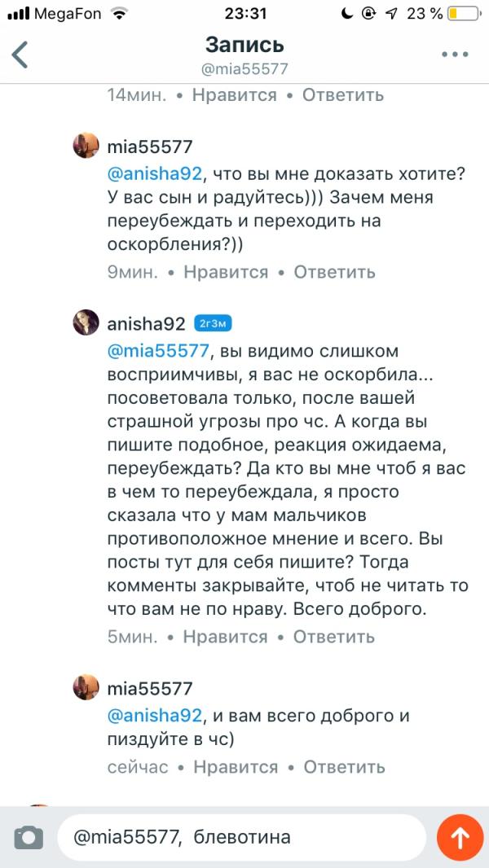Screen dimensions: 489x868
Task: Like anisha92's comment from 5 minutes ago
Action: (226, 637)
